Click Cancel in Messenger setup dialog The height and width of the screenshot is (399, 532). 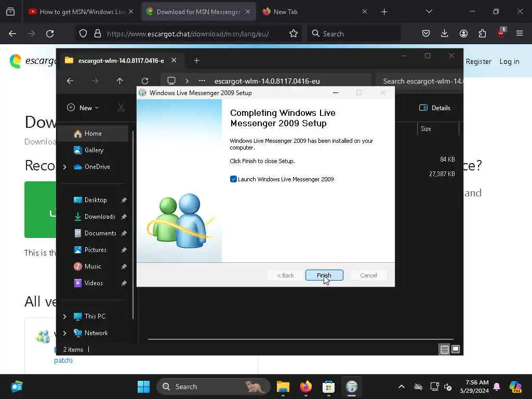point(368,275)
